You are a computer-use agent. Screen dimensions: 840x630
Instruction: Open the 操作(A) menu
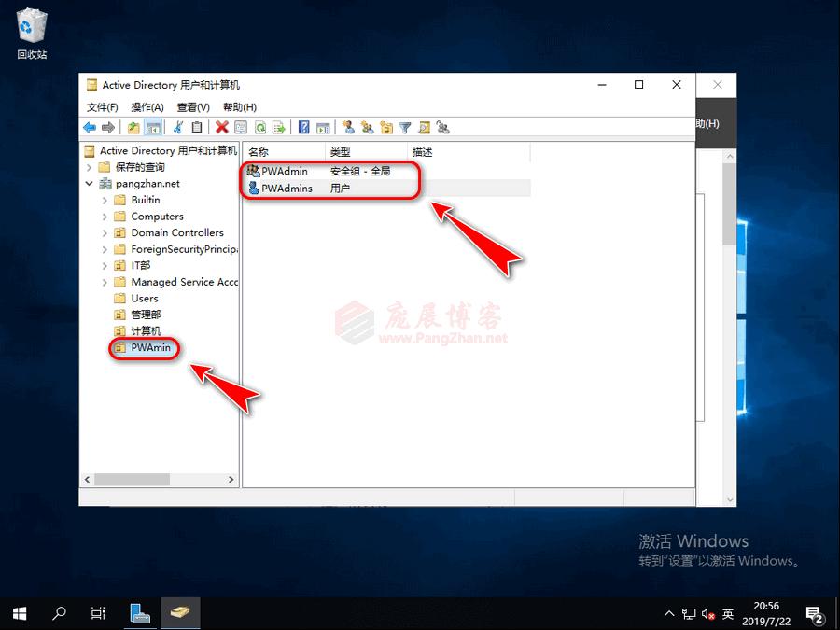tap(146, 106)
